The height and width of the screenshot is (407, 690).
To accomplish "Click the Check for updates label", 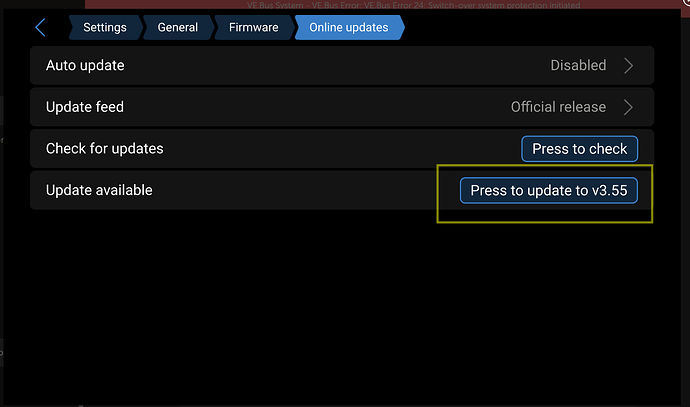I will (x=104, y=149).
